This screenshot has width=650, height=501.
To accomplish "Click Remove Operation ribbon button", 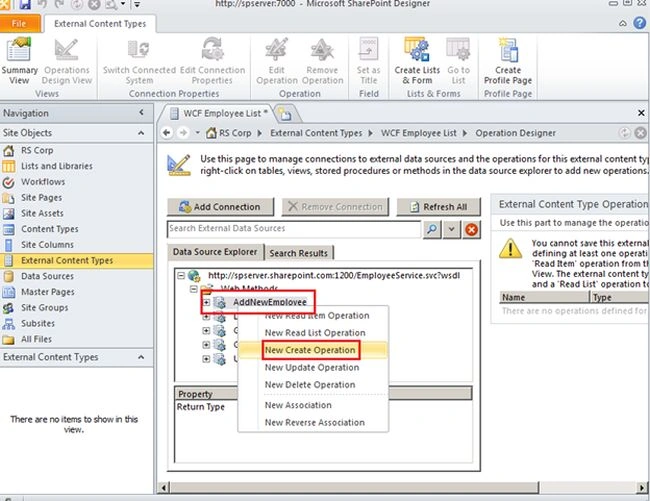I will click(x=322, y=61).
